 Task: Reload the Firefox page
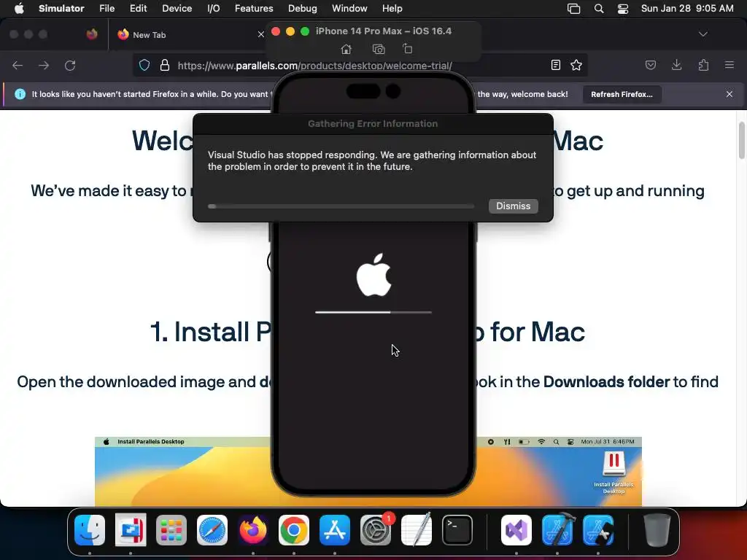tap(70, 65)
